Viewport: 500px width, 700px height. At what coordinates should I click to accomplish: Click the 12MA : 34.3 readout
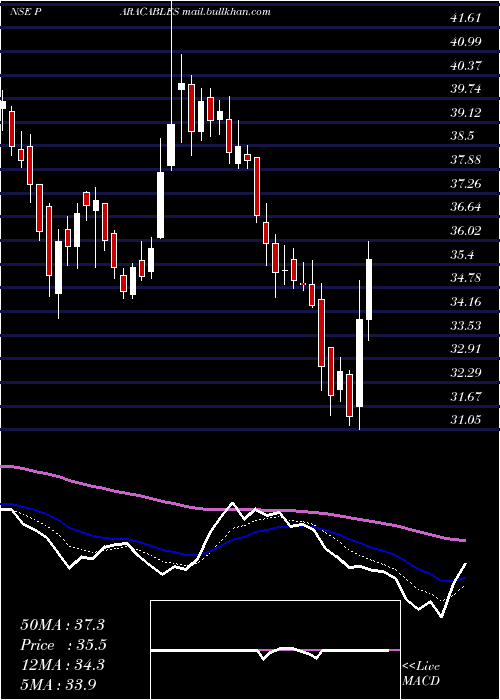coord(62,665)
